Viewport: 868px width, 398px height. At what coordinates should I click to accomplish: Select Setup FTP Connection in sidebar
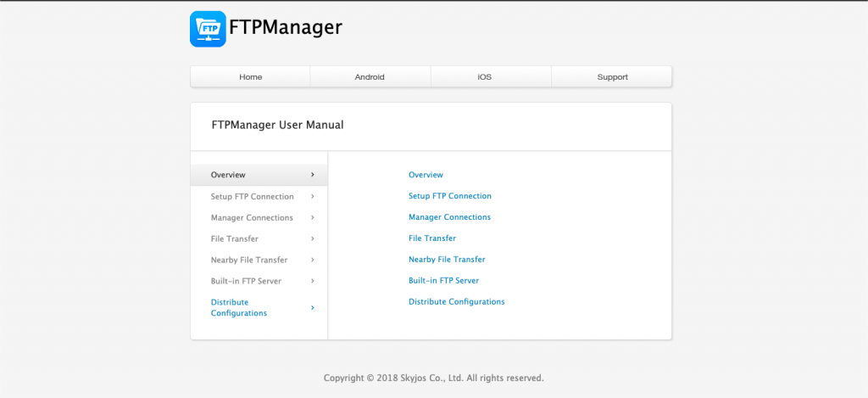[x=259, y=196]
